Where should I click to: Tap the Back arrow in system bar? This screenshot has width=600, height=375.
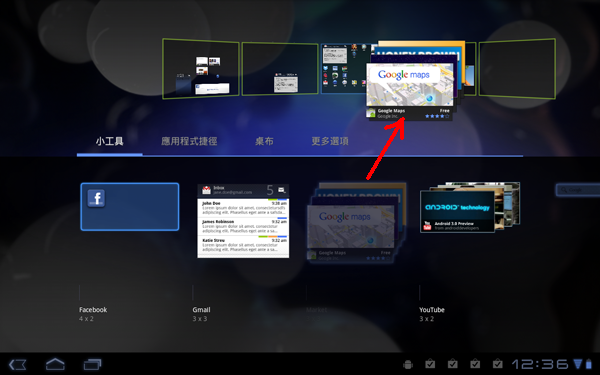click(x=18, y=364)
